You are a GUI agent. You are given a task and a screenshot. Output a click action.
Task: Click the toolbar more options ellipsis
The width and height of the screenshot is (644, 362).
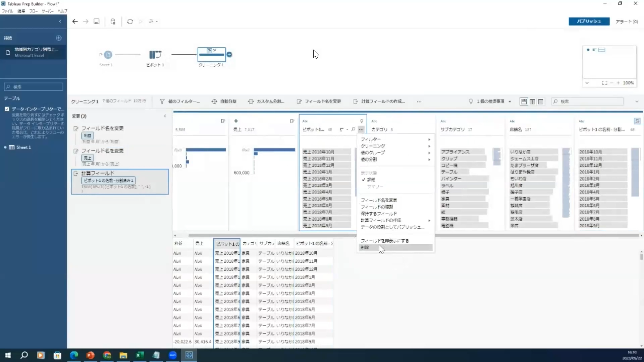coord(419,102)
